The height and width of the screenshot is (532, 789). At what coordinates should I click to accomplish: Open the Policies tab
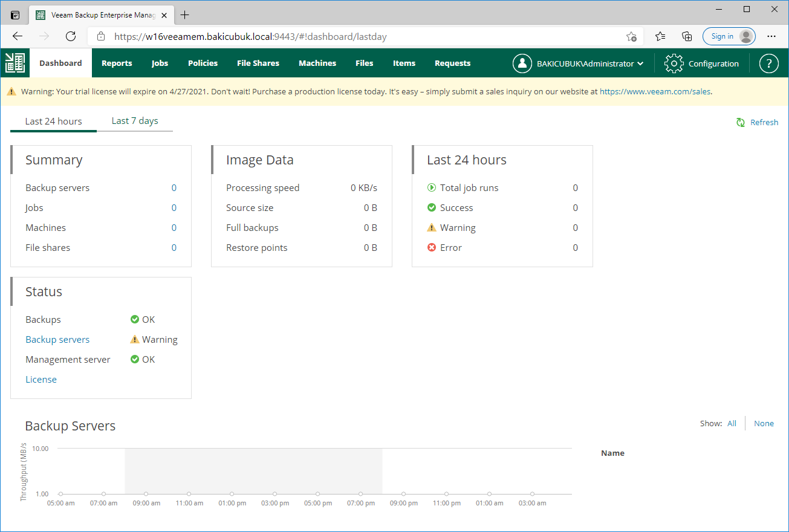coord(203,63)
